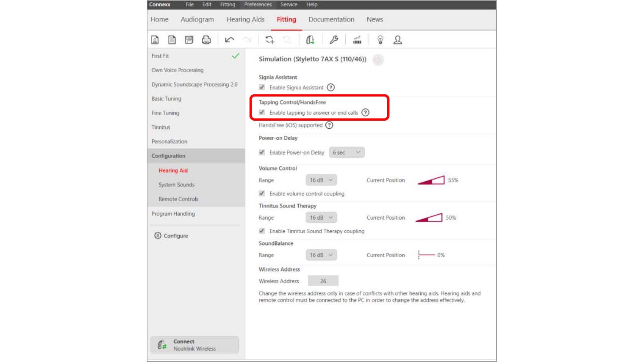Open the Preferences menu

258,5
